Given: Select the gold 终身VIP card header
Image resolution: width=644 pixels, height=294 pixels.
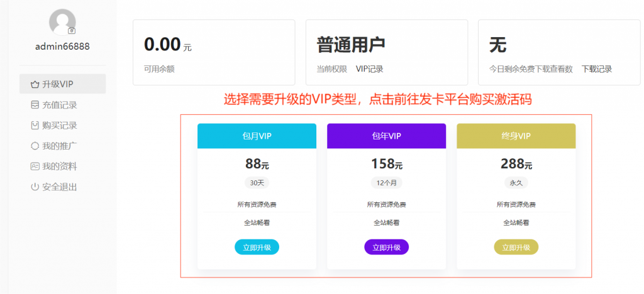Looking at the screenshot, I should click(x=516, y=136).
